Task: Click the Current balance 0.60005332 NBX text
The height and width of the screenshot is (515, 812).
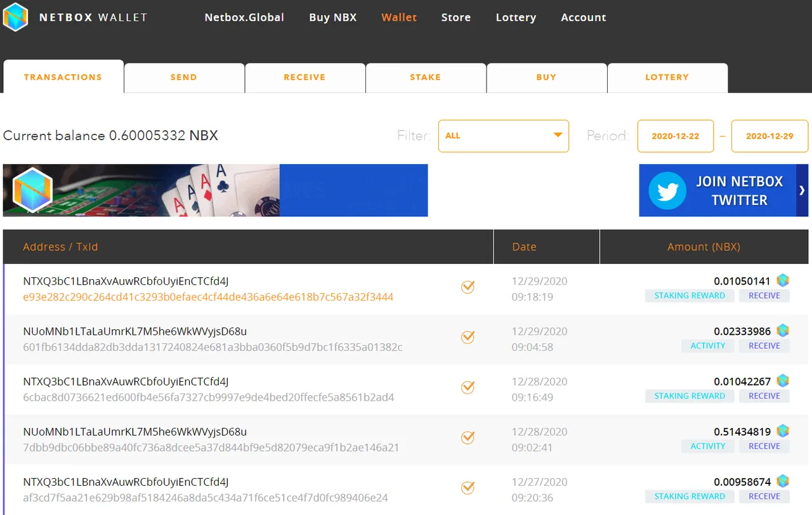Action: 110,136
